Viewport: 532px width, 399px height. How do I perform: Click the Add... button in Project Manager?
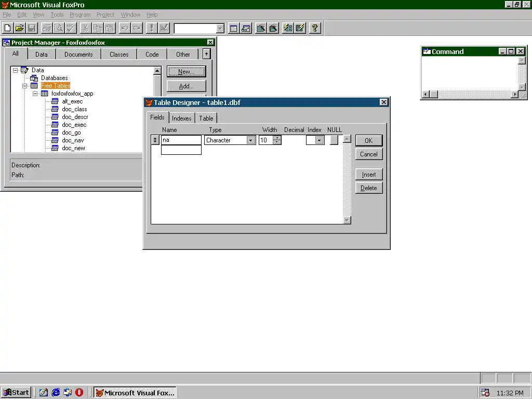tap(187, 86)
